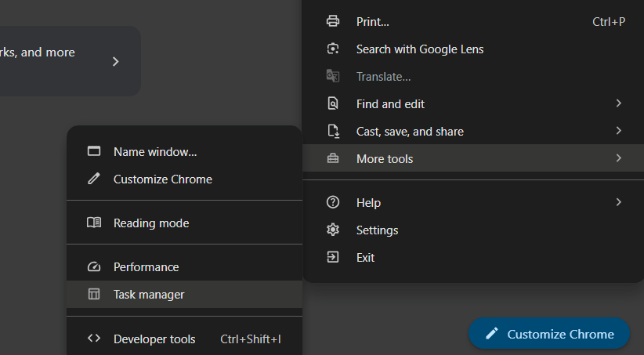Click the Performance gauge icon
This screenshot has width=644, height=355.
[94, 267]
